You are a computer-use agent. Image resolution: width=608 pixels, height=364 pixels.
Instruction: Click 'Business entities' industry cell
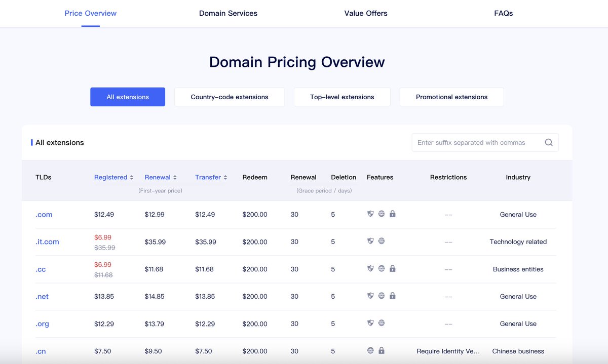coord(518,269)
